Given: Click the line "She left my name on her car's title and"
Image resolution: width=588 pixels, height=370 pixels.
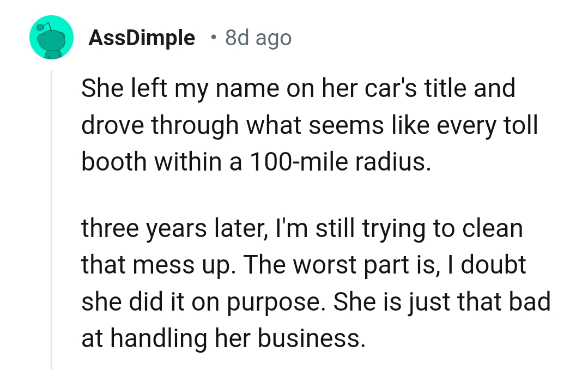Looking at the screenshot, I should [298, 88].
